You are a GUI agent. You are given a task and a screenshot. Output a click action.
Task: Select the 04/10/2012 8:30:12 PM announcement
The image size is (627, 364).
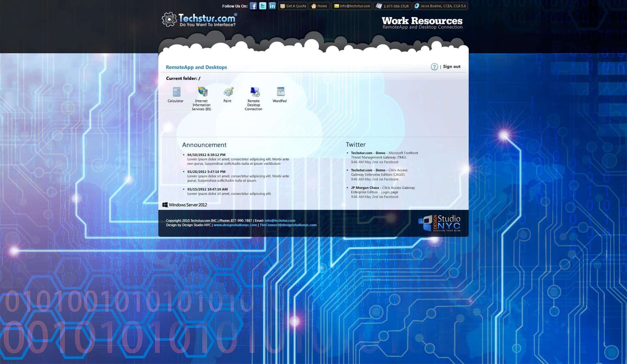238,159
